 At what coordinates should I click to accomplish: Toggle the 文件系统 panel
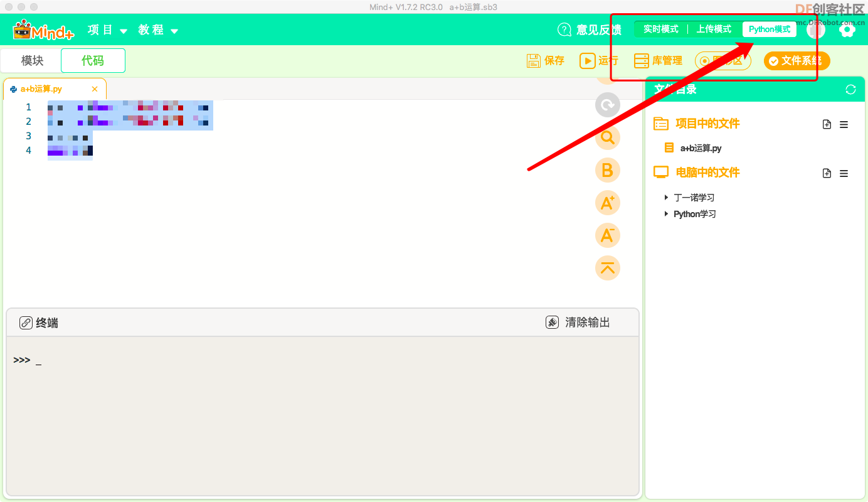tap(797, 61)
